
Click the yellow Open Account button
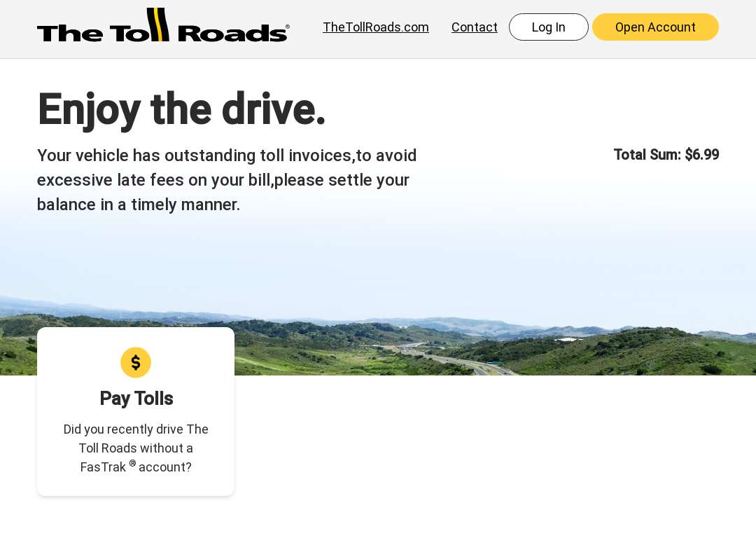pyautogui.click(x=655, y=27)
